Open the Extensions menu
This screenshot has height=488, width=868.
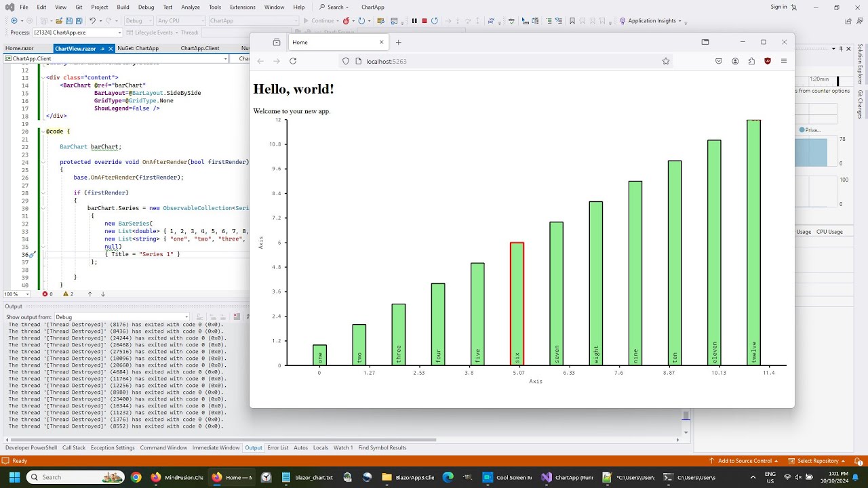click(x=243, y=7)
